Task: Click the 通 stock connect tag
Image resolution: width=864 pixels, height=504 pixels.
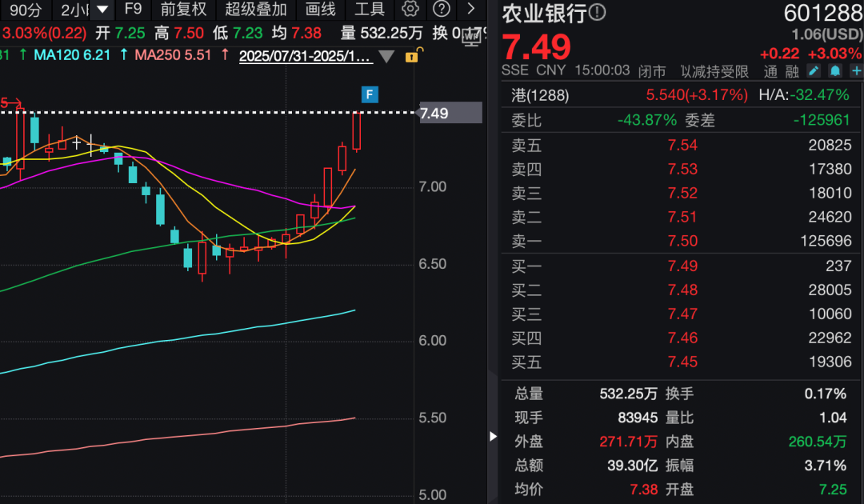Action: [x=770, y=72]
